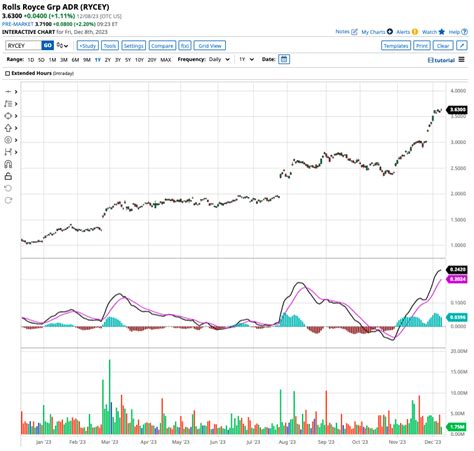Click the 0.2420 MACD value label

point(457,269)
